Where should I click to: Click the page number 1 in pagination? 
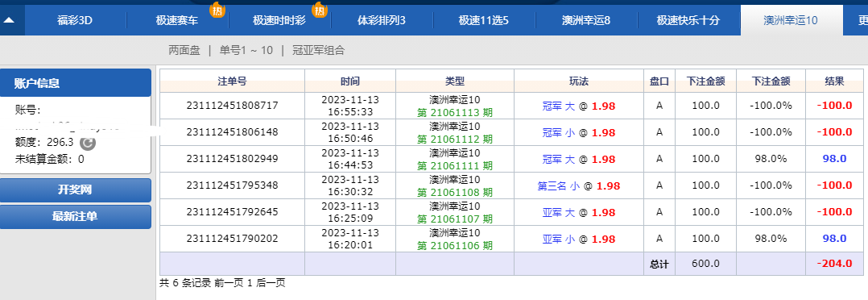[250, 283]
